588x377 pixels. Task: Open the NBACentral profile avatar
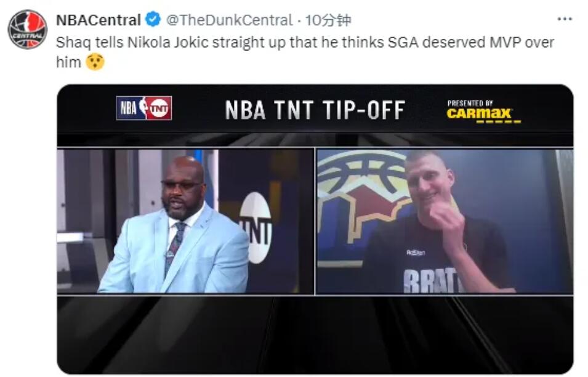point(27,30)
